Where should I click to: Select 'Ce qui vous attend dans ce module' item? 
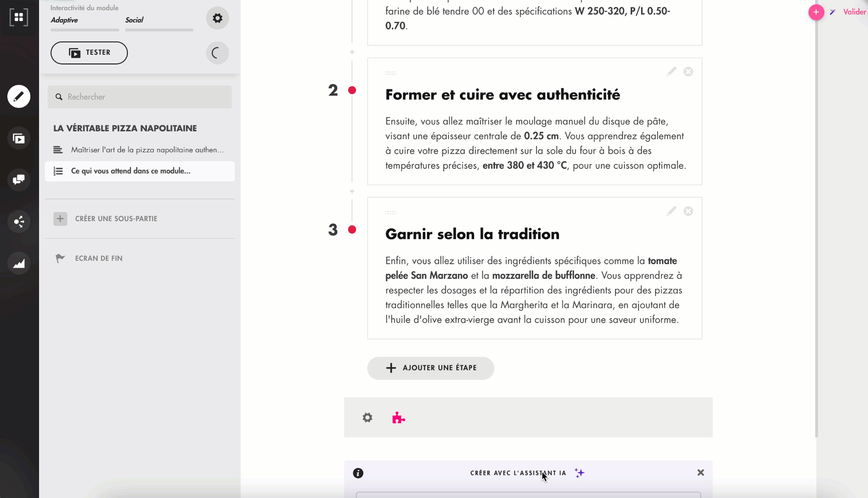point(131,171)
